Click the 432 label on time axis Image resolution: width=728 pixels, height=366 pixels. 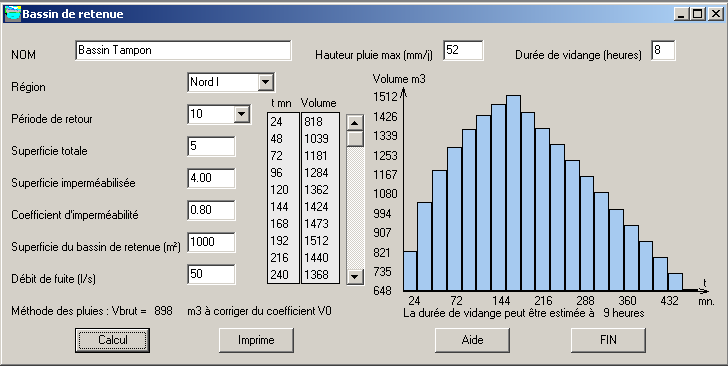pyautogui.click(x=669, y=301)
